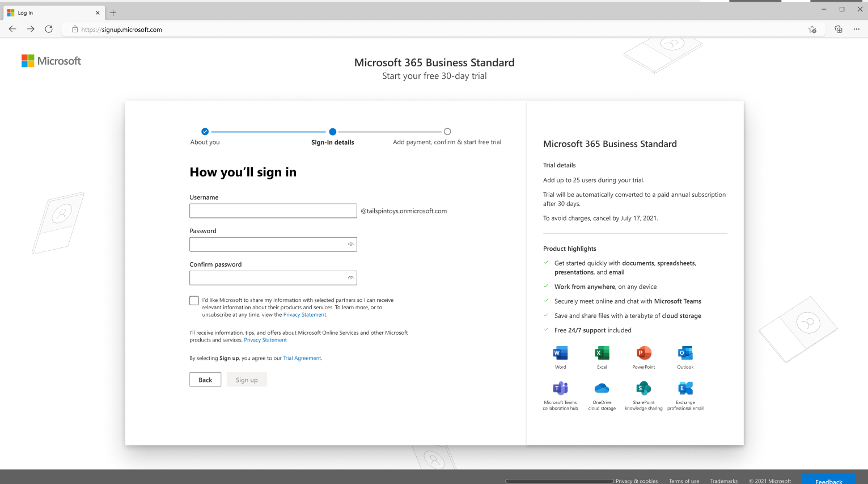Click the About you step

pos(205,137)
